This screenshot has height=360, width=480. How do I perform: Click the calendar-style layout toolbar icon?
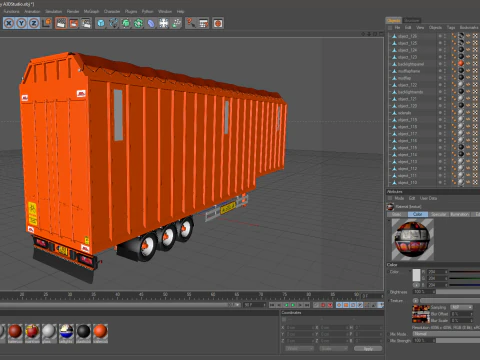(204, 23)
